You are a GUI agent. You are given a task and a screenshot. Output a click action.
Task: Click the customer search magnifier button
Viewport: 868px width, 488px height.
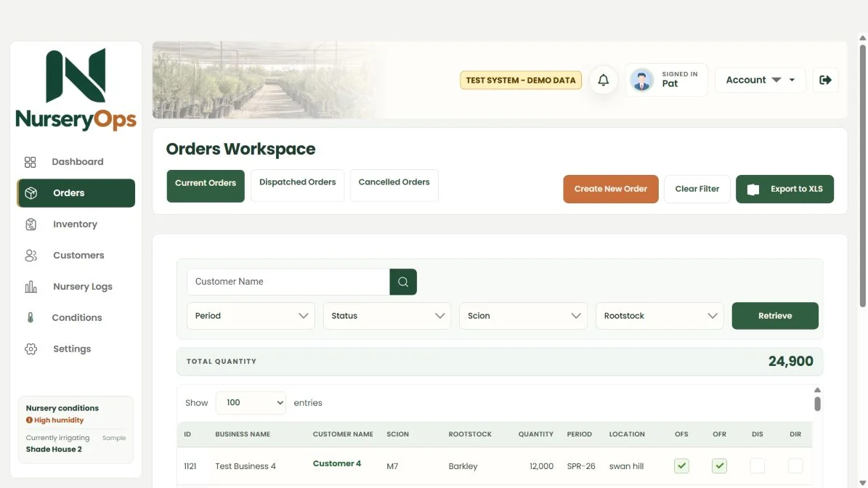[403, 282]
